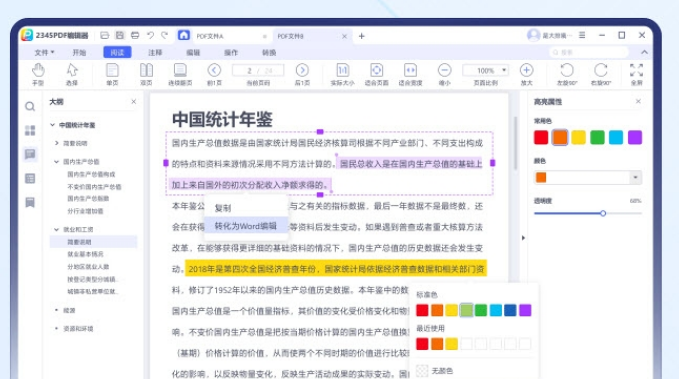The width and height of the screenshot is (679, 379).
Task: Pick the yellow swatch in 最近使用
Action: click(x=452, y=344)
